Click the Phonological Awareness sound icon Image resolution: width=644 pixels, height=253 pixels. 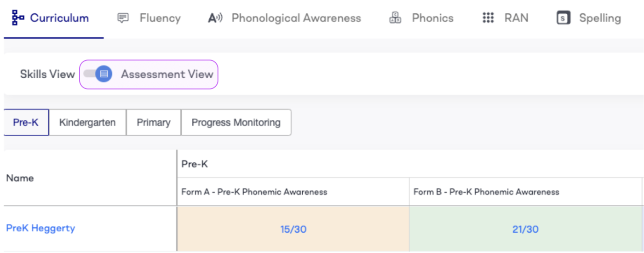click(x=215, y=18)
